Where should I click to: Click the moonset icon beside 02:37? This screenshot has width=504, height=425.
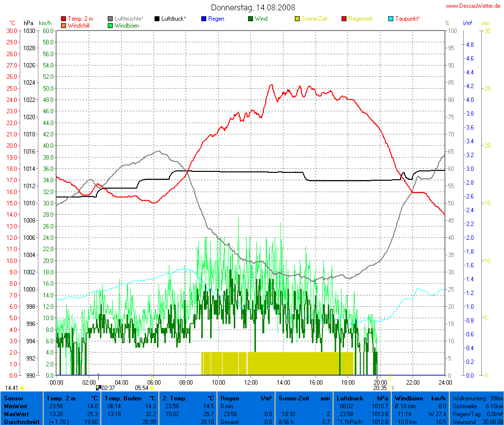point(98,388)
